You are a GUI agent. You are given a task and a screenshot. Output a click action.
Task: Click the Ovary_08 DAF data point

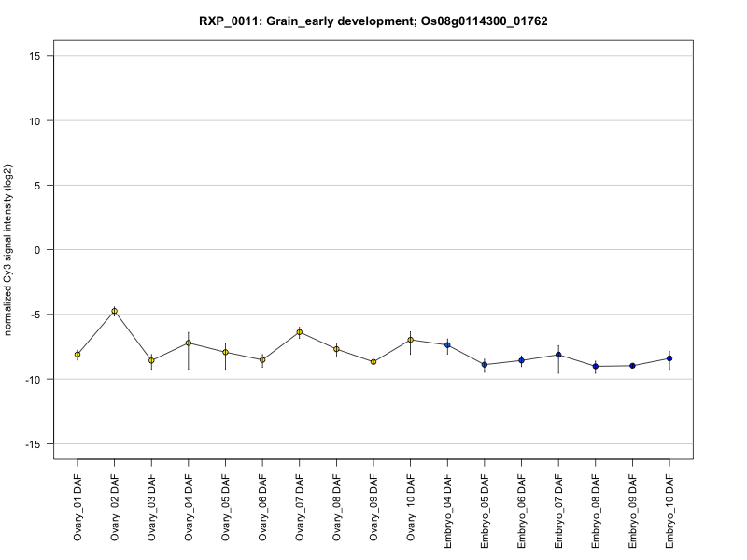pyautogui.click(x=336, y=349)
